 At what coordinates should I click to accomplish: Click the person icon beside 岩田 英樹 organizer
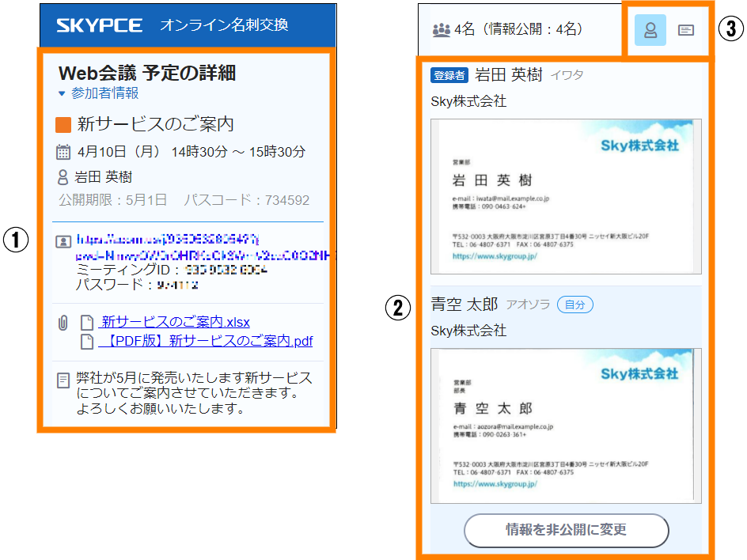(64, 177)
